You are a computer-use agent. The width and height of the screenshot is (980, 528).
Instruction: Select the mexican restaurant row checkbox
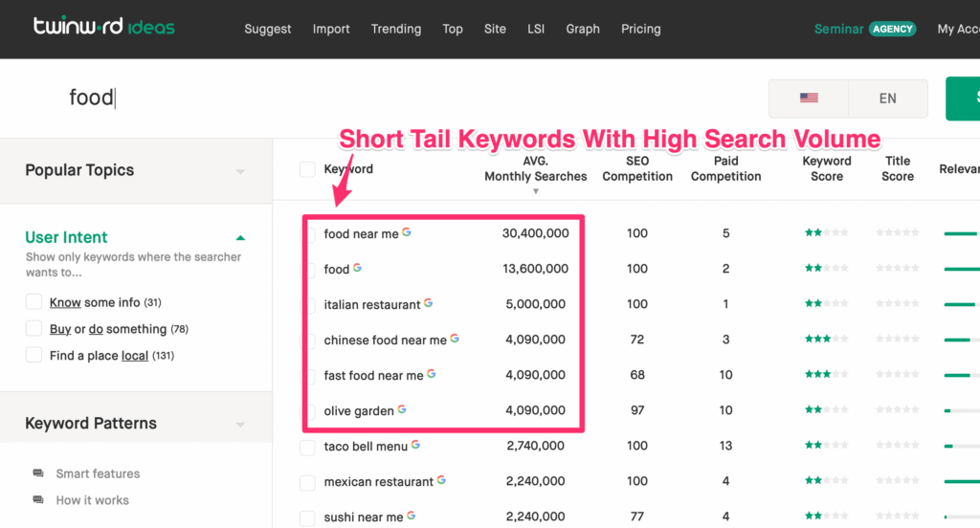pos(307,483)
